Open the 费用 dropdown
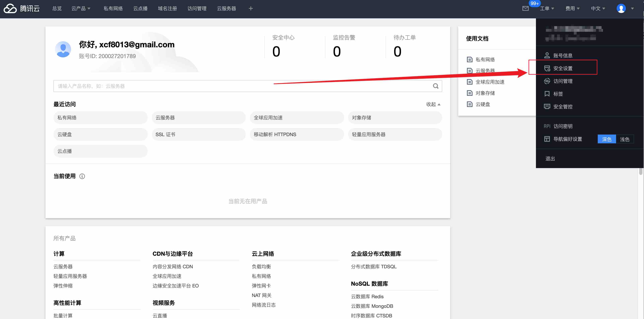The width and height of the screenshot is (644, 319). pyautogui.click(x=572, y=9)
